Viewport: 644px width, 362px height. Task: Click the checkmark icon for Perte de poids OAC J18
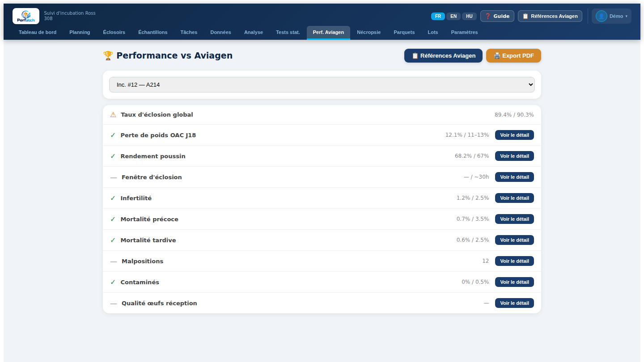pyautogui.click(x=113, y=135)
